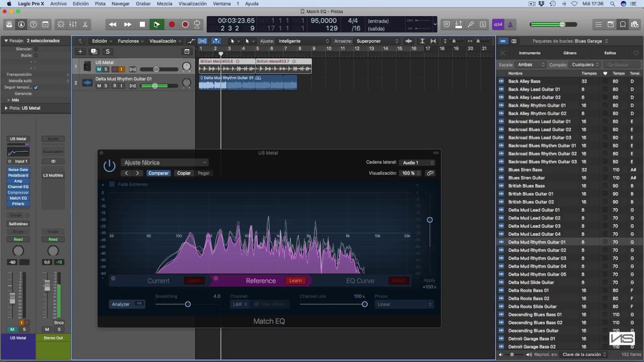Click the loop browser search field
644x362 pixels.
tap(622, 65)
